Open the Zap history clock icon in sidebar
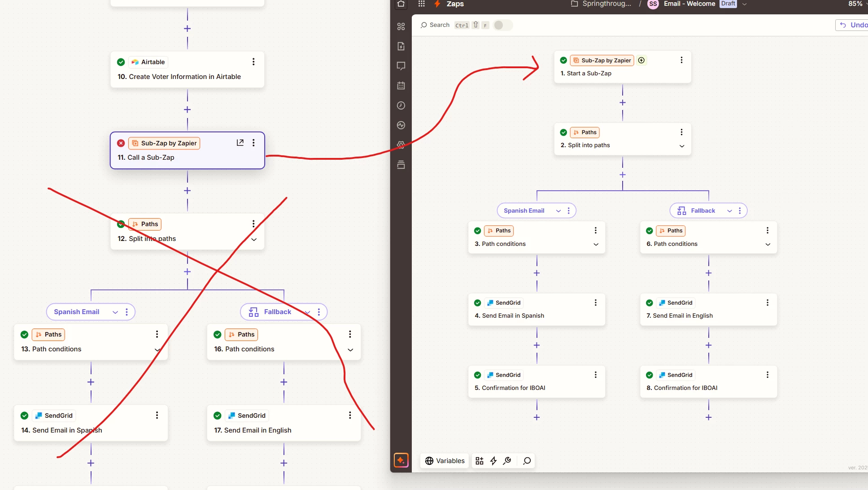 point(401,105)
